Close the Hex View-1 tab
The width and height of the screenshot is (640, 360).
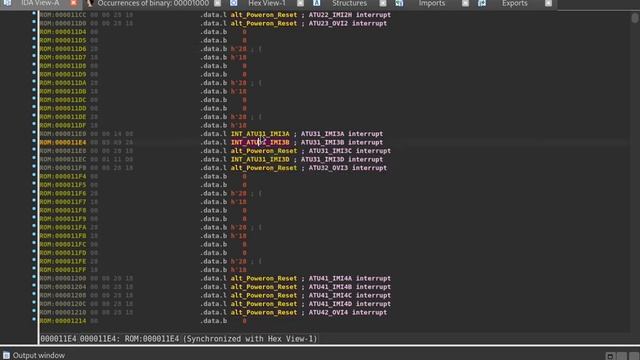click(x=300, y=3)
